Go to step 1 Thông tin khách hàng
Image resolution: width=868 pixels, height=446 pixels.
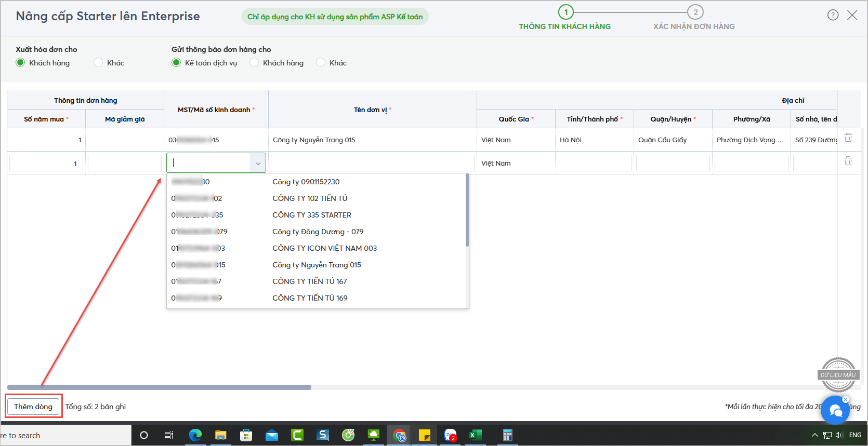(565, 18)
